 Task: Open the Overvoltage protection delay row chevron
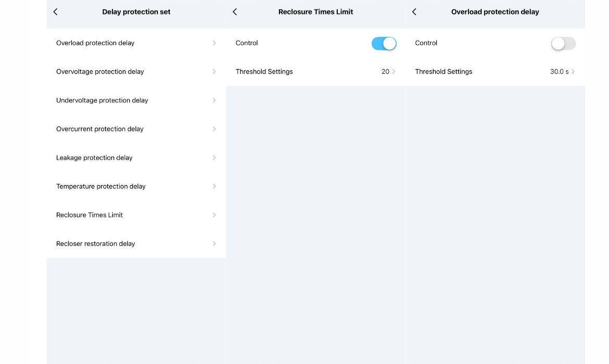pos(214,71)
